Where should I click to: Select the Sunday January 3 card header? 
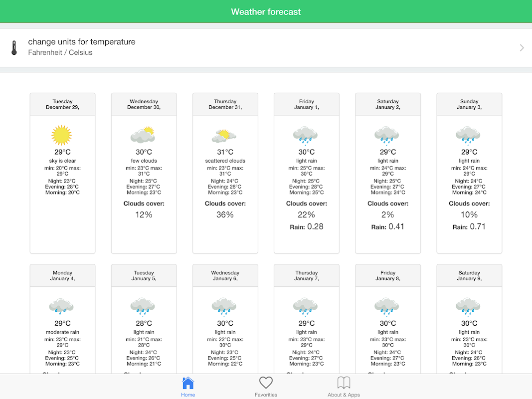pos(469,104)
